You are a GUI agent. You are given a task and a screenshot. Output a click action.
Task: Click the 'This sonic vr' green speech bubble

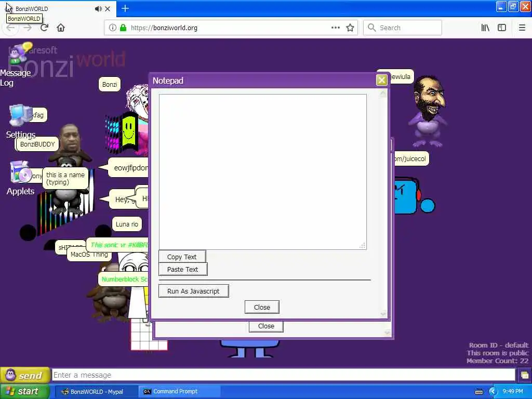118,245
